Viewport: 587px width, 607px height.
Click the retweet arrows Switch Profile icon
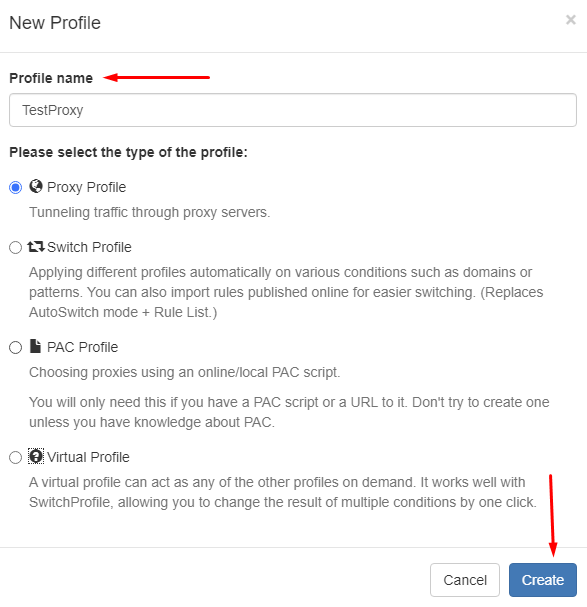click(x=36, y=247)
